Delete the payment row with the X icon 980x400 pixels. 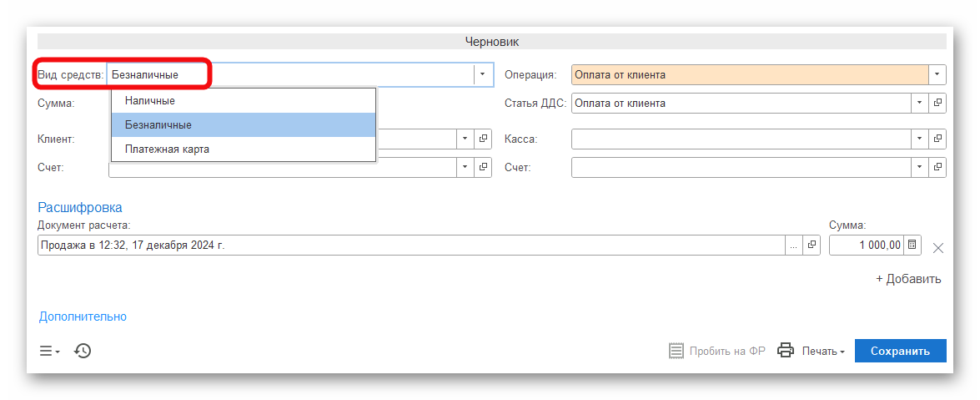point(937,247)
